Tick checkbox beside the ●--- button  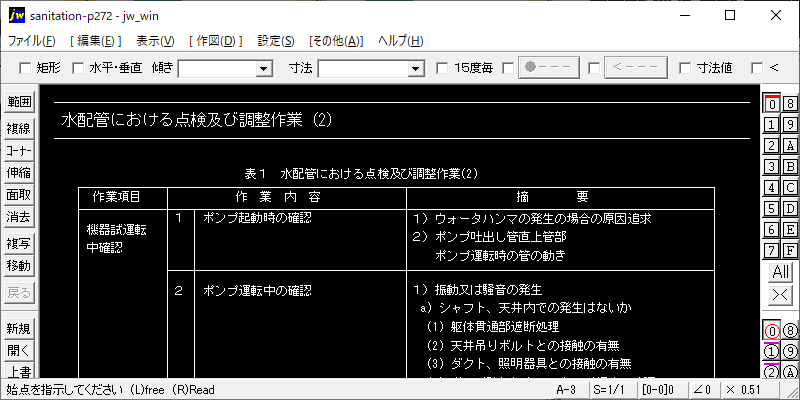508,68
